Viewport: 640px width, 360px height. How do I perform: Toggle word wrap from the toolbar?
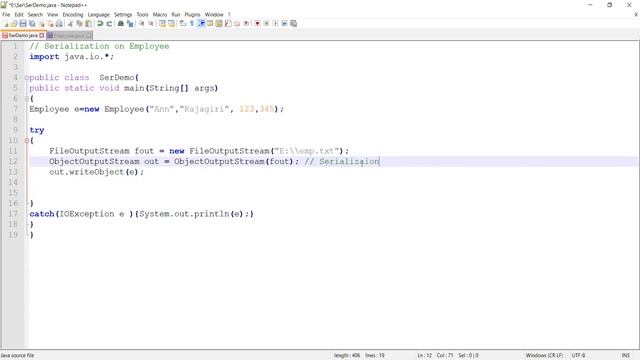[183, 24]
